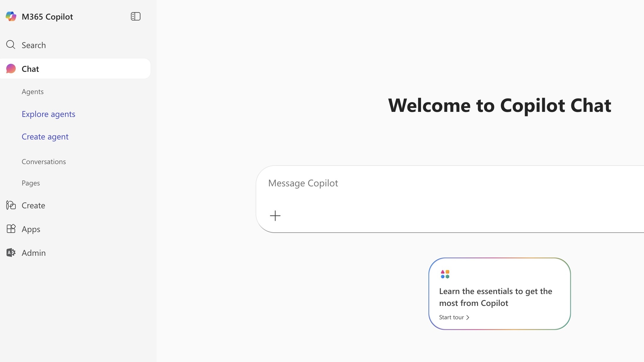Click the M365 Copilot title text
Screen dimensions: 644x362
[47, 17]
